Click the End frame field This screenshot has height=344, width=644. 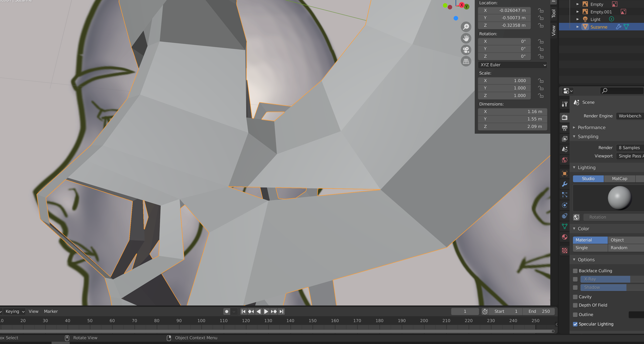(x=539, y=311)
